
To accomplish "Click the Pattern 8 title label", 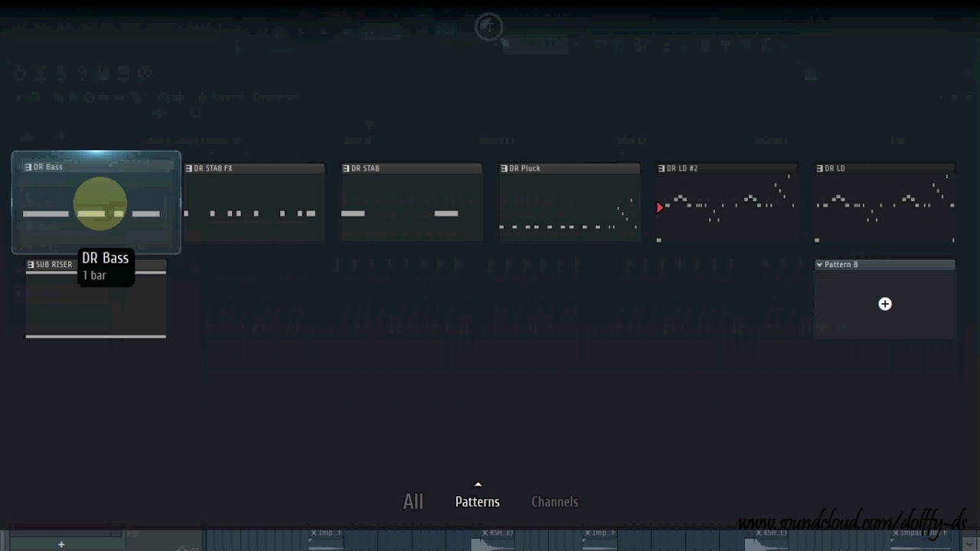I will point(841,265).
